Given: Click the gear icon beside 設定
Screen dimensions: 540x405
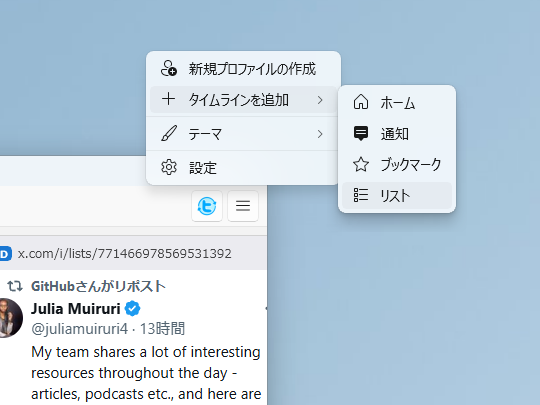Looking at the screenshot, I should coord(169,168).
